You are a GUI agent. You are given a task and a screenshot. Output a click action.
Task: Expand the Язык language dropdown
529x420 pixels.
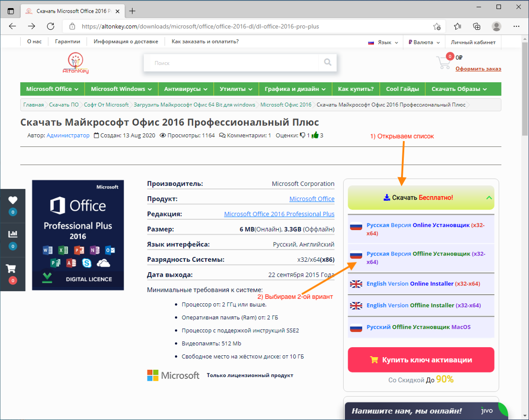pyautogui.click(x=383, y=42)
